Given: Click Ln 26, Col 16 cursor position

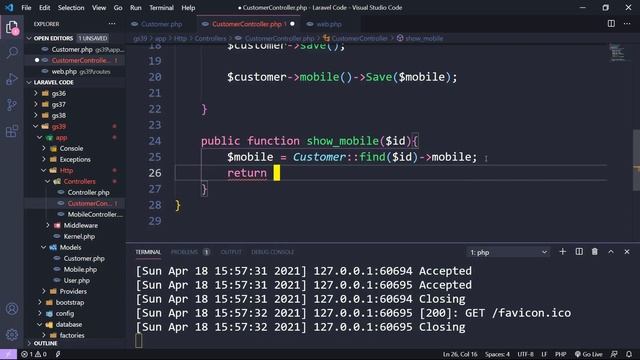Looking at the screenshot, I should pyautogui.click(x=460, y=354).
